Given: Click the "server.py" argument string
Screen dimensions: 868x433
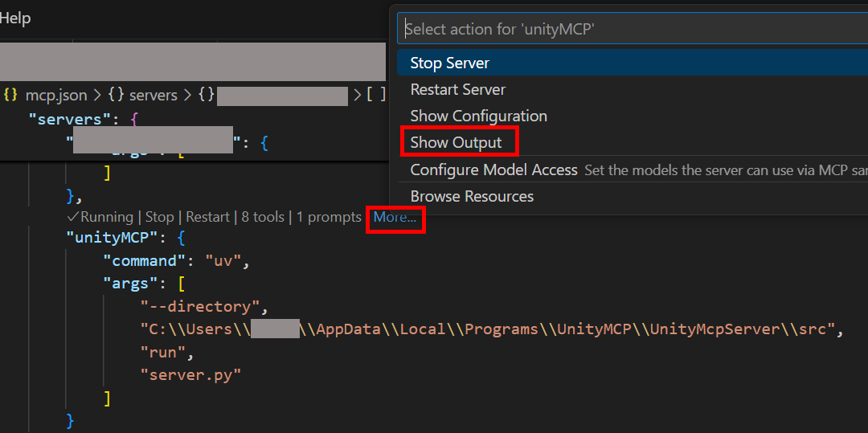Looking at the screenshot, I should pyautogui.click(x=190, y=374).
